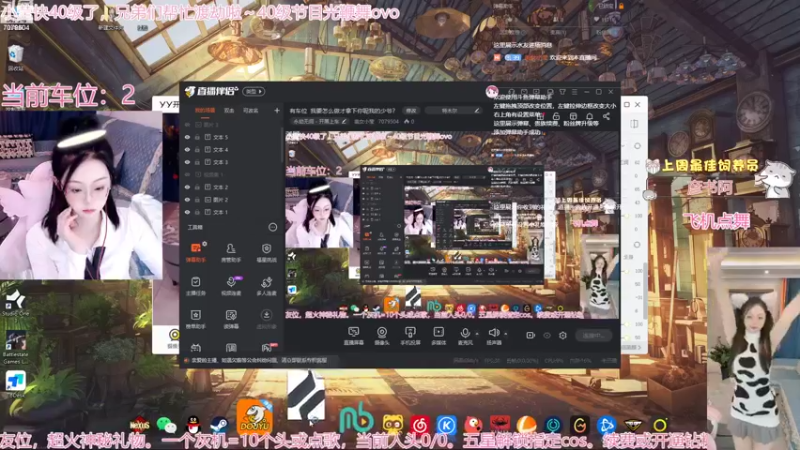Launch the orange Douyu app icon
This screenshot has width=800, height=450.
pos(254,416)
